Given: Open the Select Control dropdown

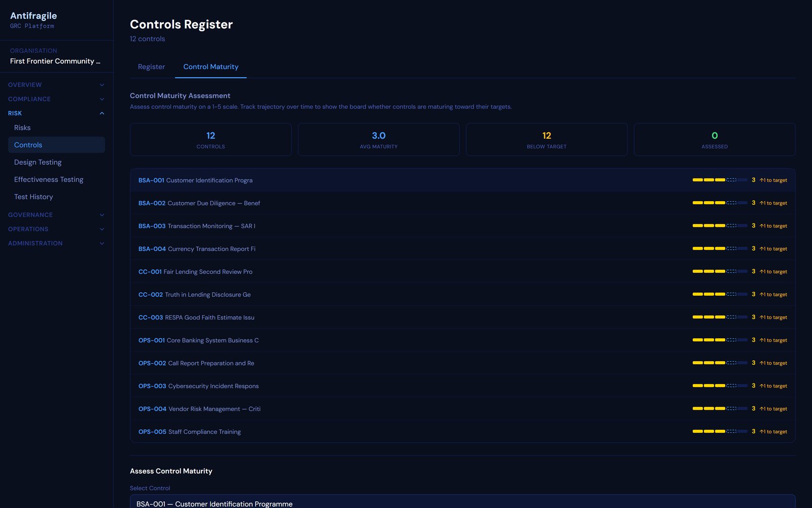Looking at the screenshot, I should (x=462, y=502).
